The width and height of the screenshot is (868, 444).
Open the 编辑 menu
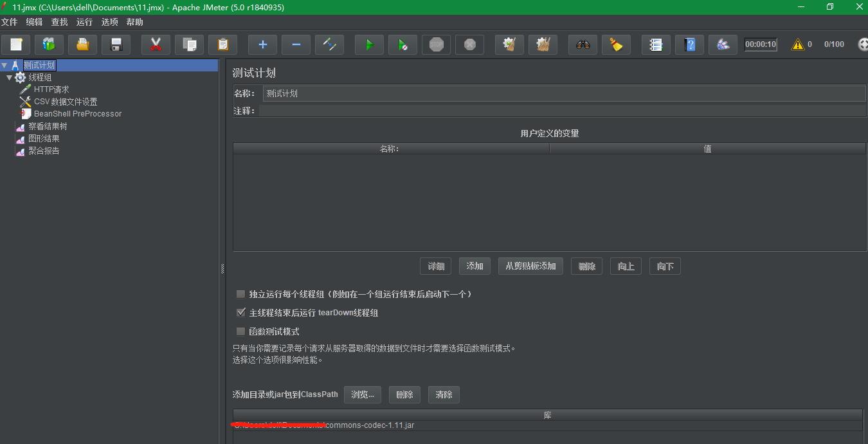[34, 22]
